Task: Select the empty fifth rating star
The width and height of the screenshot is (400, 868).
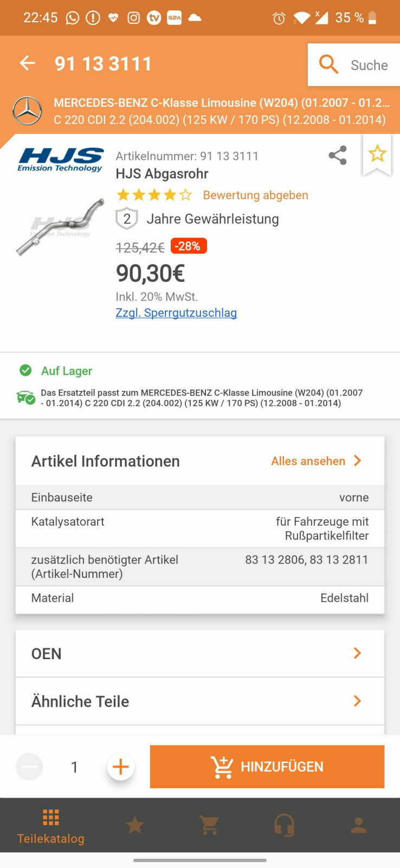Action: [185, 194]
